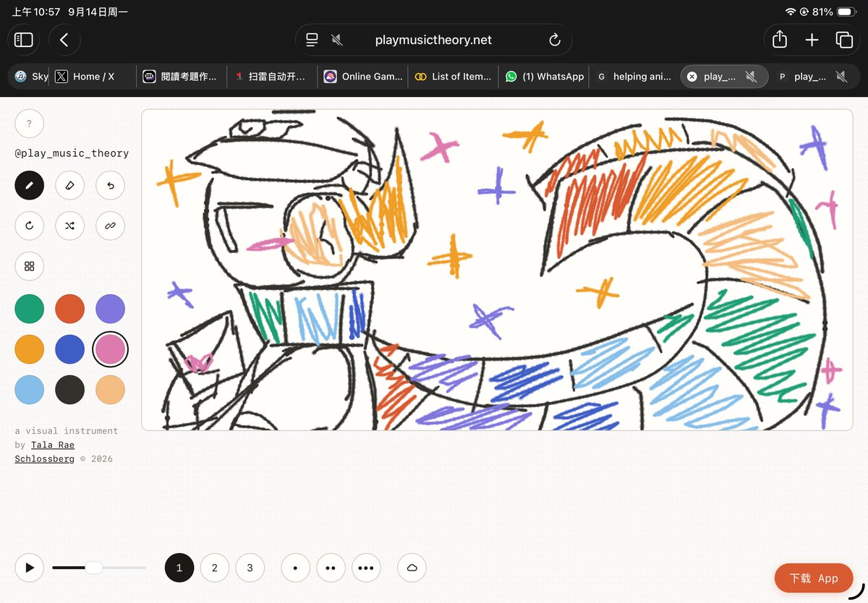Choose the three-dots option
The height and width of the screenshot is (603, 868).
coord(366,568)
